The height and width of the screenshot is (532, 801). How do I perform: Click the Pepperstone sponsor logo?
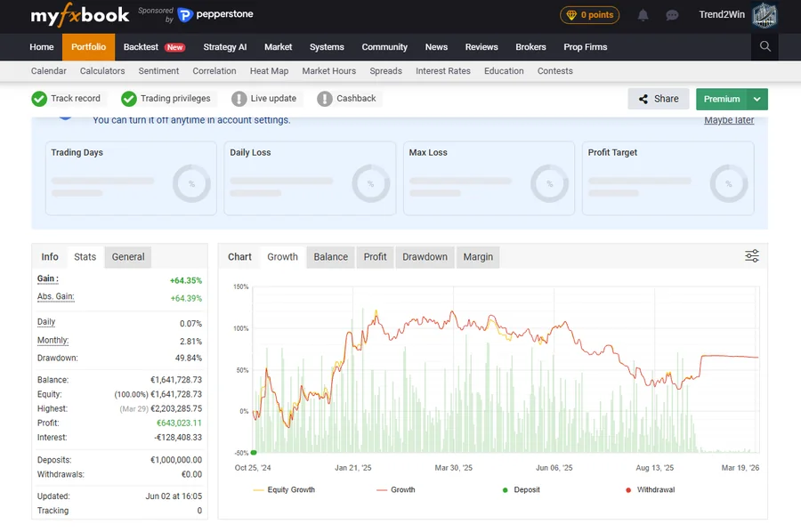coord(215,15)
